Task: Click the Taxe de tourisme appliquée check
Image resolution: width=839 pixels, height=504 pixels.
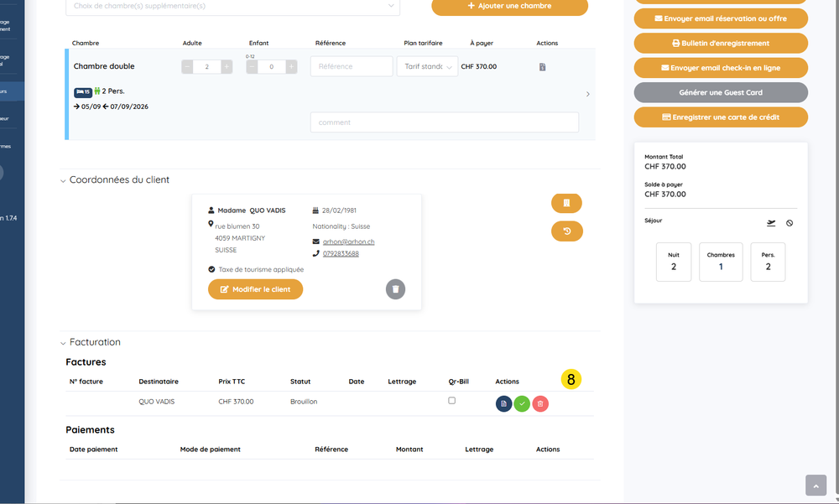Action: [x=211, y=270]
